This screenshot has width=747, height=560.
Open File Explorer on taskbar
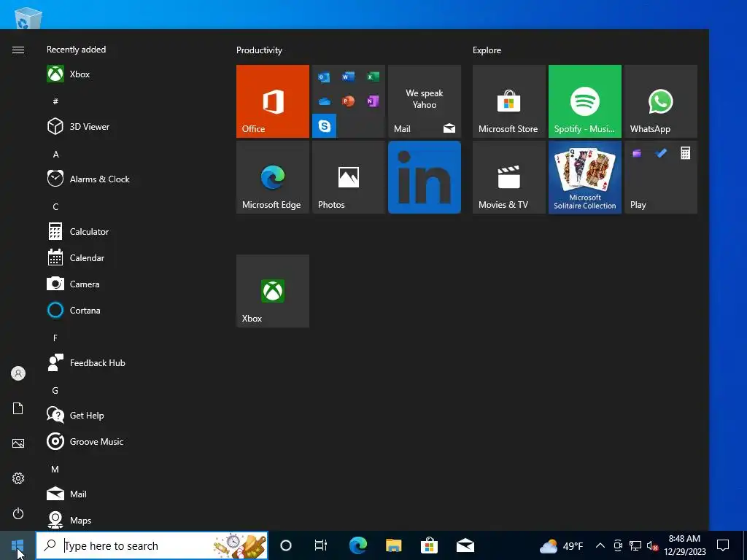[x=393, y=545]
